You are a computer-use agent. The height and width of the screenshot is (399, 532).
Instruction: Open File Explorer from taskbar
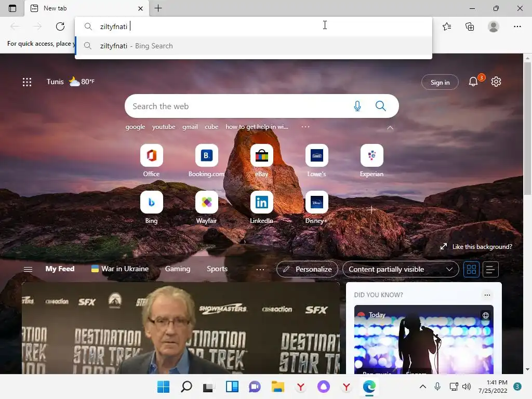point(277,387)
